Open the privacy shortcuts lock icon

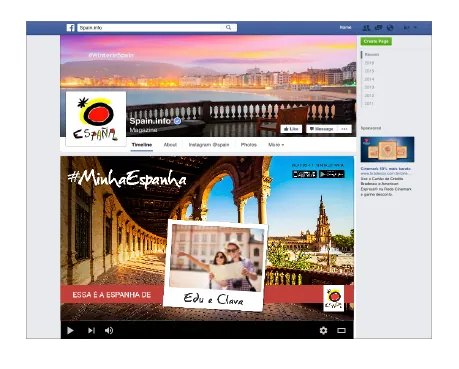[x=406, y=28]
